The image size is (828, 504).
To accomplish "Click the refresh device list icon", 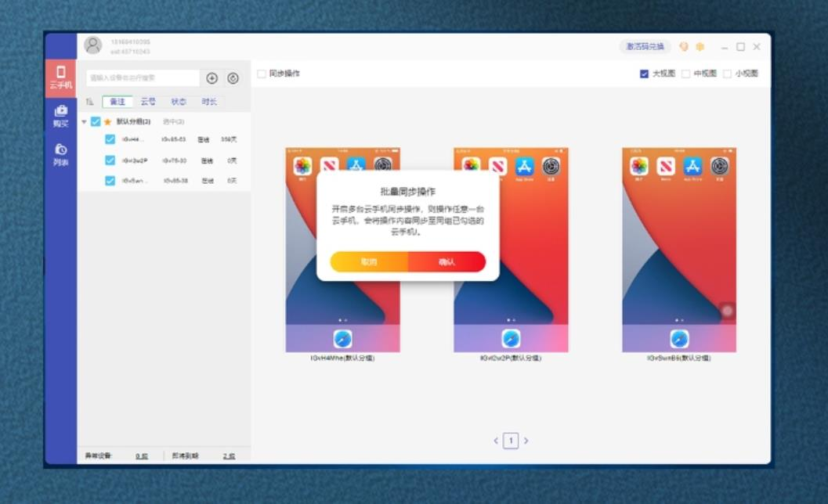I will pyautogui.click(x=233, y=78).
